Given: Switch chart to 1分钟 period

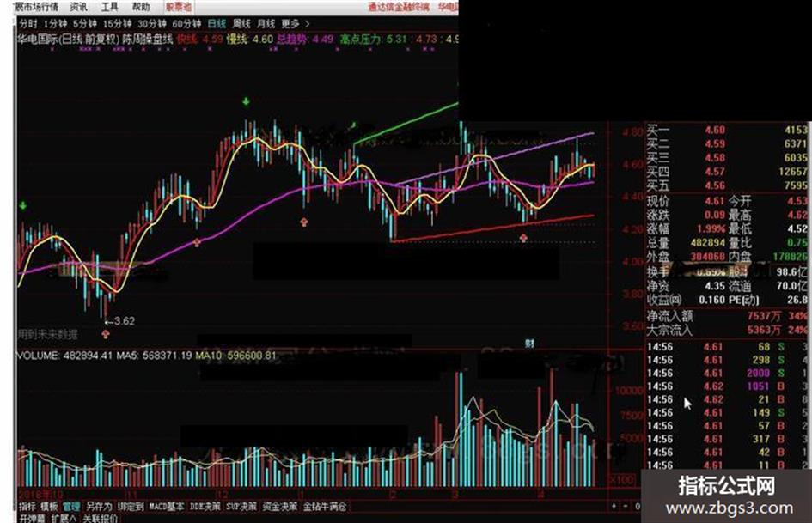Looking at the screenshot, I should coord(55,24).
